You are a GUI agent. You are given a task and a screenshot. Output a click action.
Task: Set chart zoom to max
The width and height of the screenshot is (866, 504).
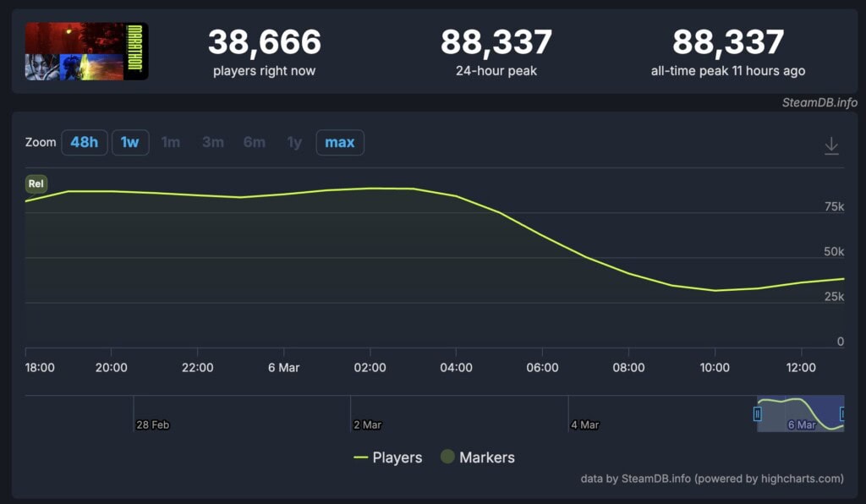point(339,142)
